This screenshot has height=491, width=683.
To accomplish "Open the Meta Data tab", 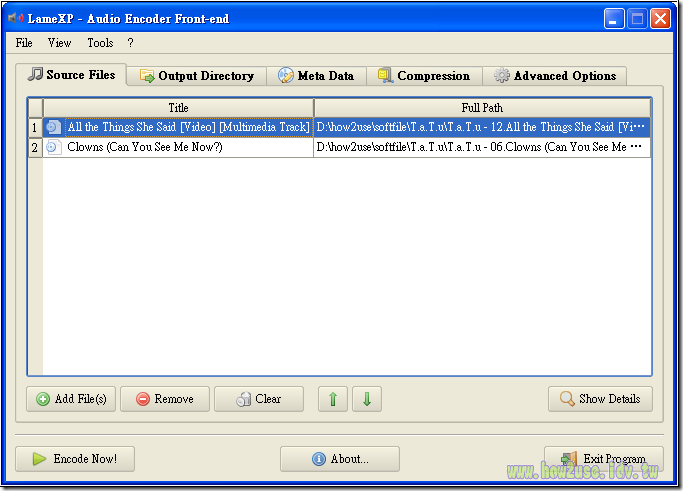I will (x=316, y=76).
